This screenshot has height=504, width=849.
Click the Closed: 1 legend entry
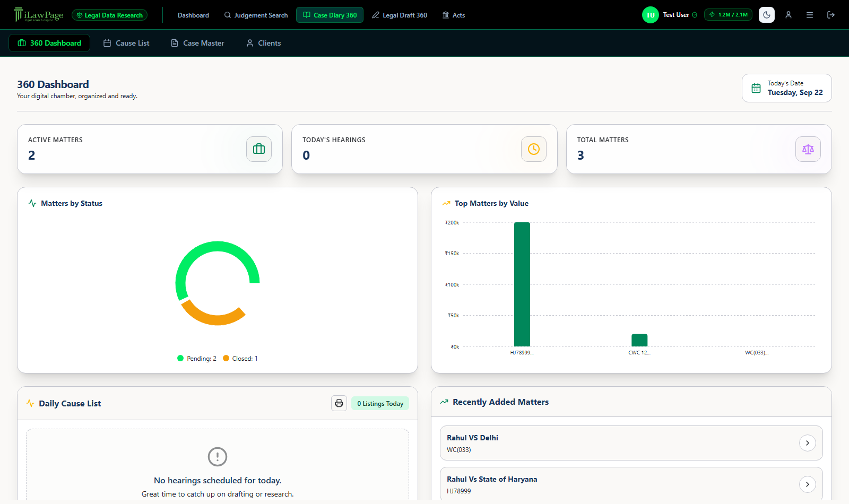[240, 359]
